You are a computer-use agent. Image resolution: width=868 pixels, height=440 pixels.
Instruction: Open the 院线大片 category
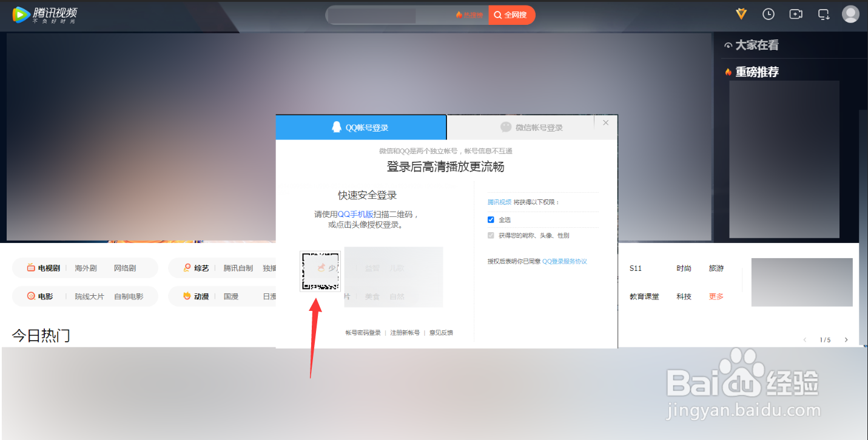pos(90,296)
